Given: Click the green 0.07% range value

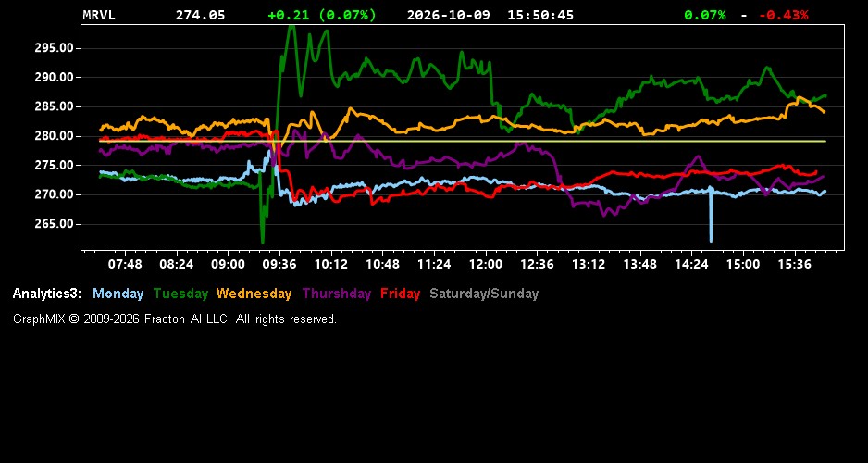Looking at the screenshot, I should pyautogui.click(x=705, y=15).
